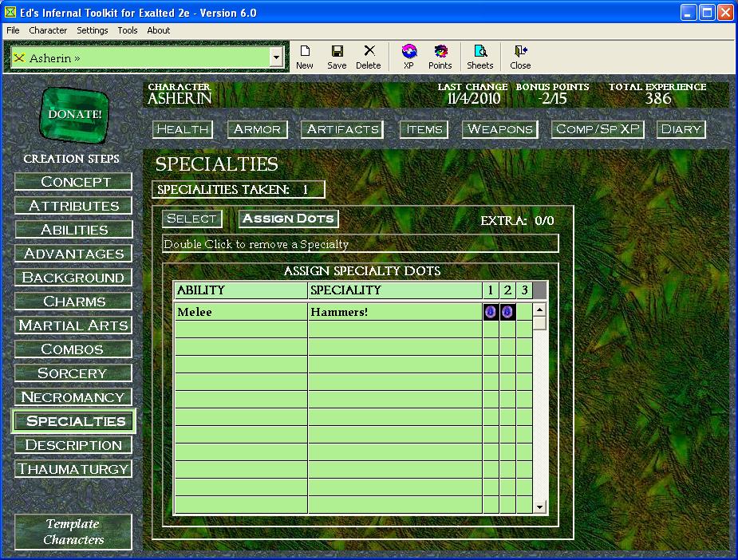Open the Sheets toolbar icon
This screenshot has height=560, width=738.
coord(480,57)
